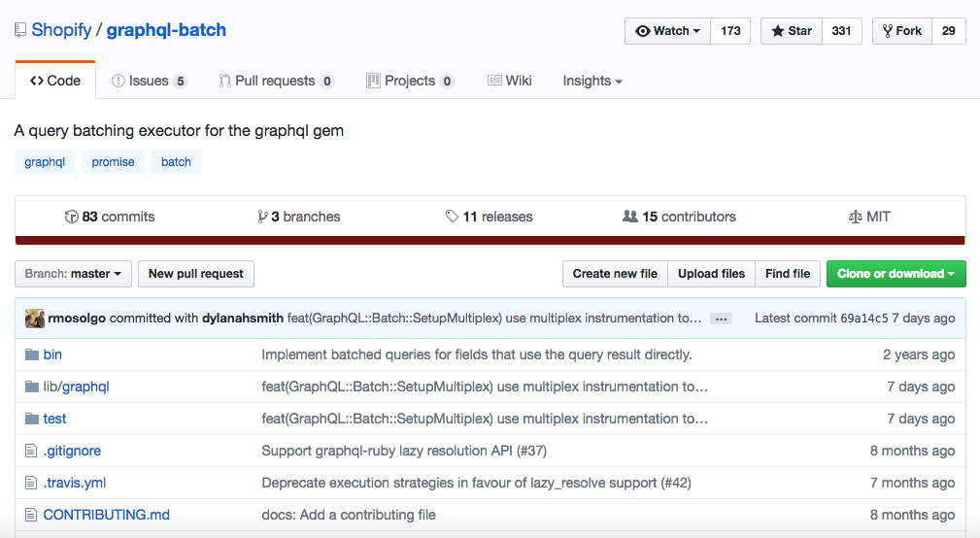Click the lib/graphql folder icon
This screenshot has width=980, height=538.
coord(32,387)
